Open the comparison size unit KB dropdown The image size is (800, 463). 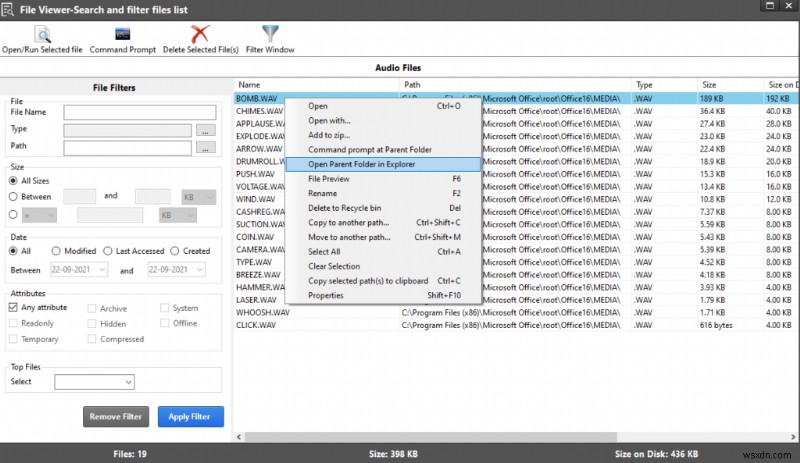(x=178, y=215)
